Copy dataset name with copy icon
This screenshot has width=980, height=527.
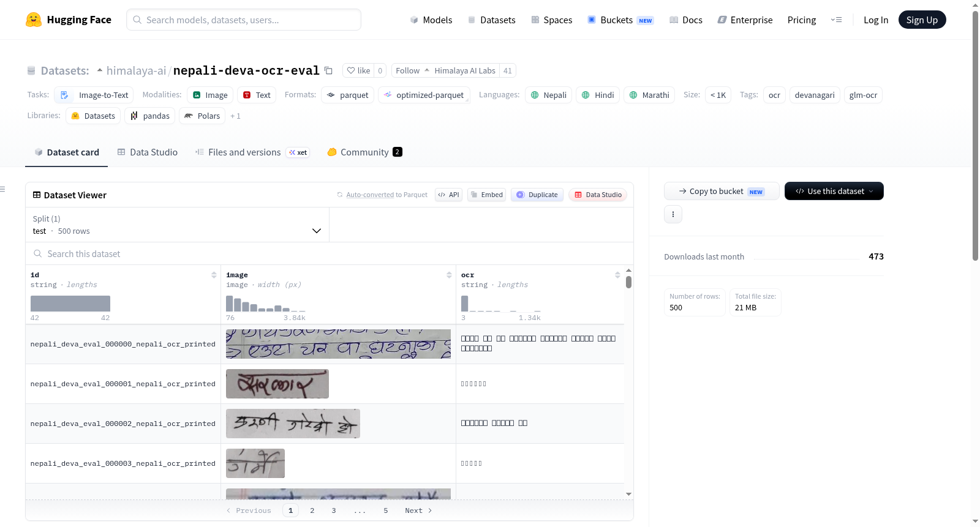pos(328,70)
